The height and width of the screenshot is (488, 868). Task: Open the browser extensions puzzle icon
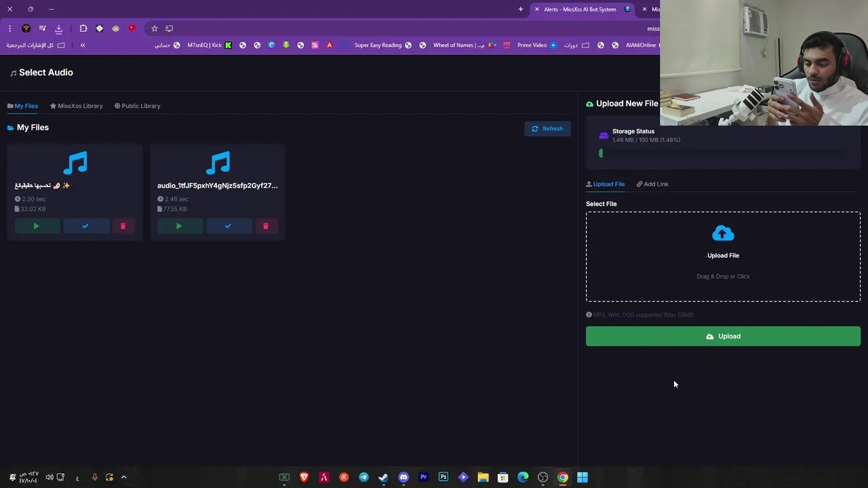(83, 28)
